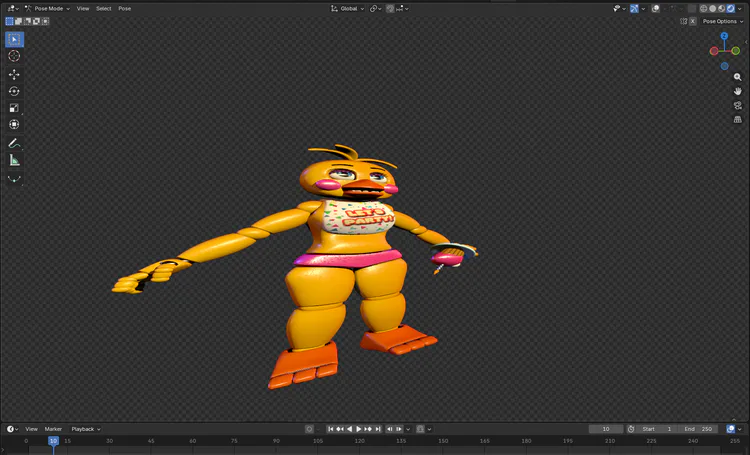
Task: Switch to solid viewport shading
Action: pos(713,9)
